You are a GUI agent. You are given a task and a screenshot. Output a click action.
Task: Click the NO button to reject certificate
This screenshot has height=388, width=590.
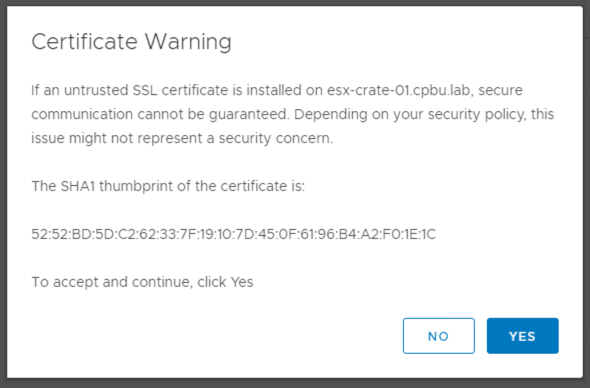tap(439, 336)
